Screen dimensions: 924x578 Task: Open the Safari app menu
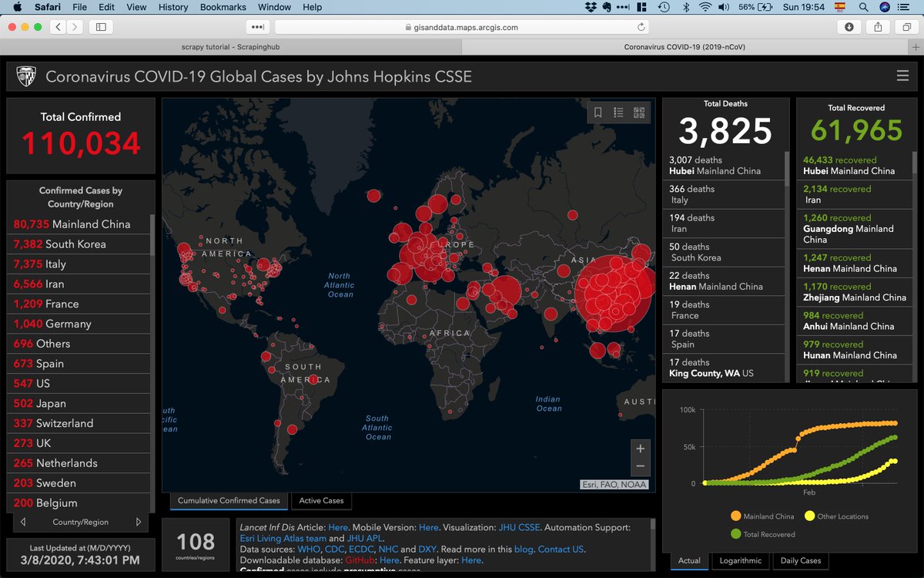click(x=48, y=7)
